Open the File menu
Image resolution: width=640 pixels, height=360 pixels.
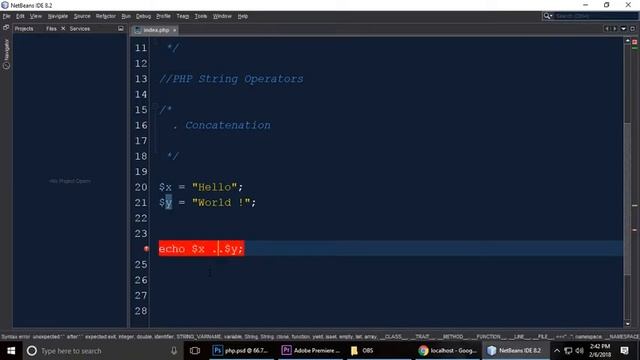click(7, 16)
